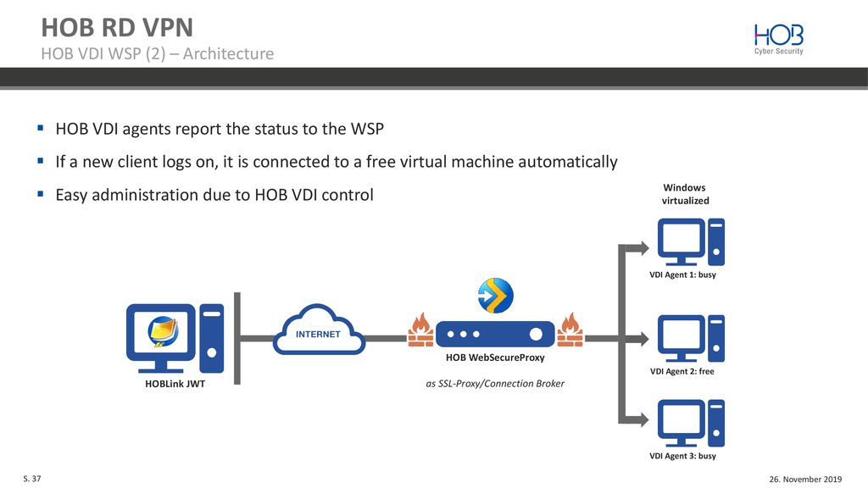Click the 'Windows virtualized' heading
This screenshot has width=868, height=488.
pyautogui.click(x=685, y=194)
